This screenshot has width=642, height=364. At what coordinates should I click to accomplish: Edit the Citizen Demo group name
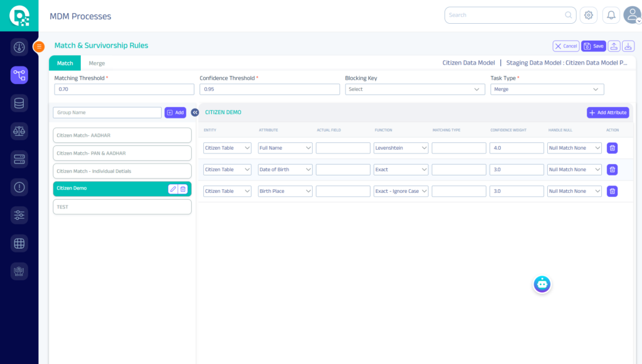point(173,189)
